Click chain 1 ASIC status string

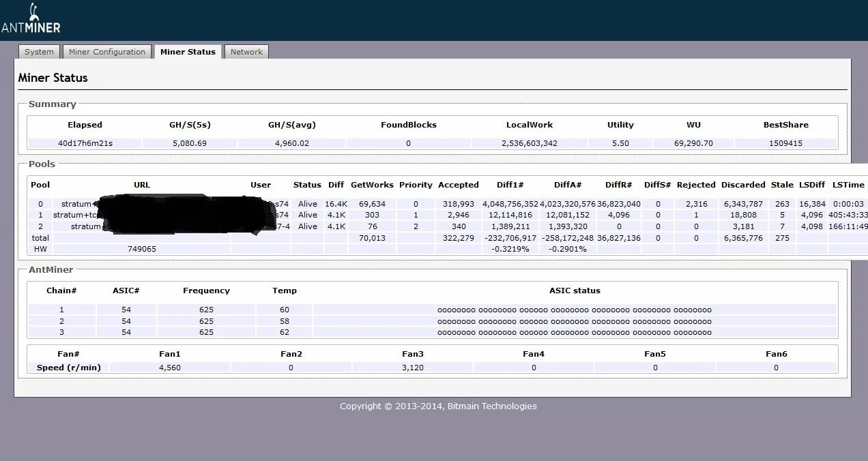(x=575, y=310)
